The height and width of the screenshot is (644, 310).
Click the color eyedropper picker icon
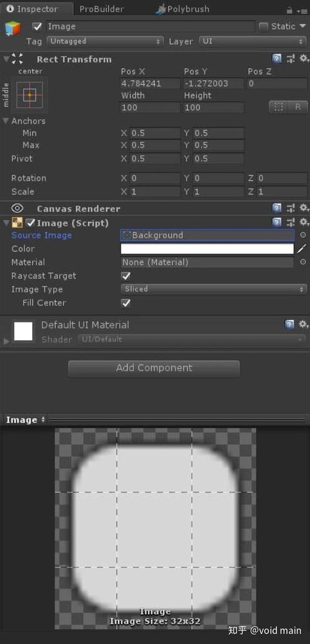302,249
